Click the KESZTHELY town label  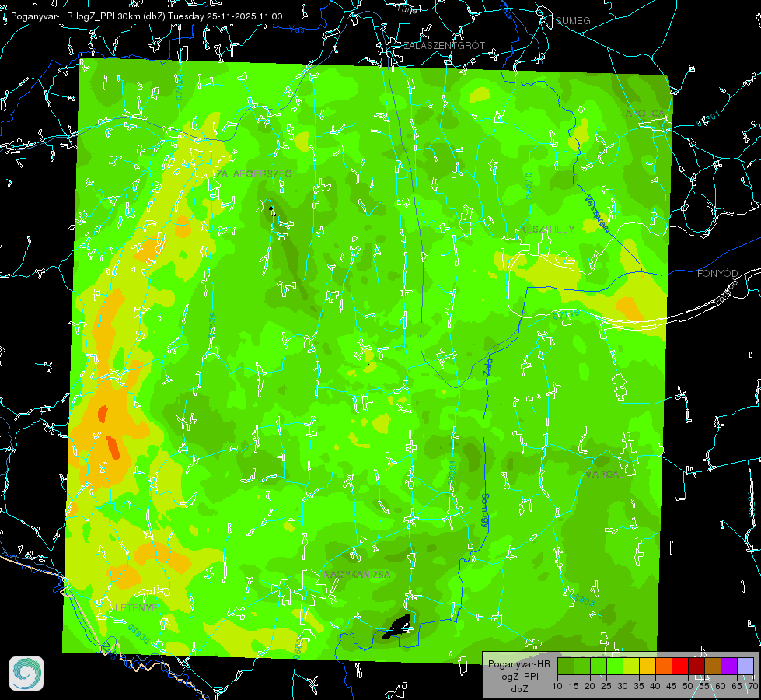pos(547,229)
